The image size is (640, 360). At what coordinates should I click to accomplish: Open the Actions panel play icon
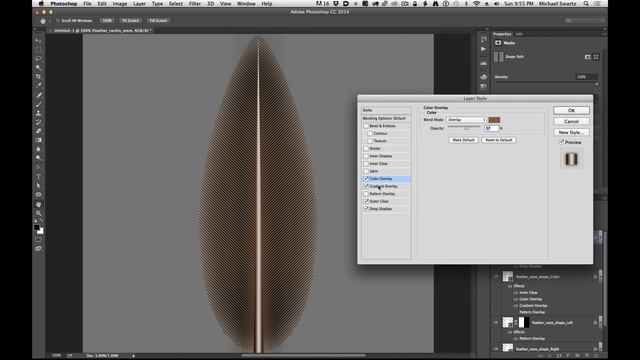tap(484, 49)
